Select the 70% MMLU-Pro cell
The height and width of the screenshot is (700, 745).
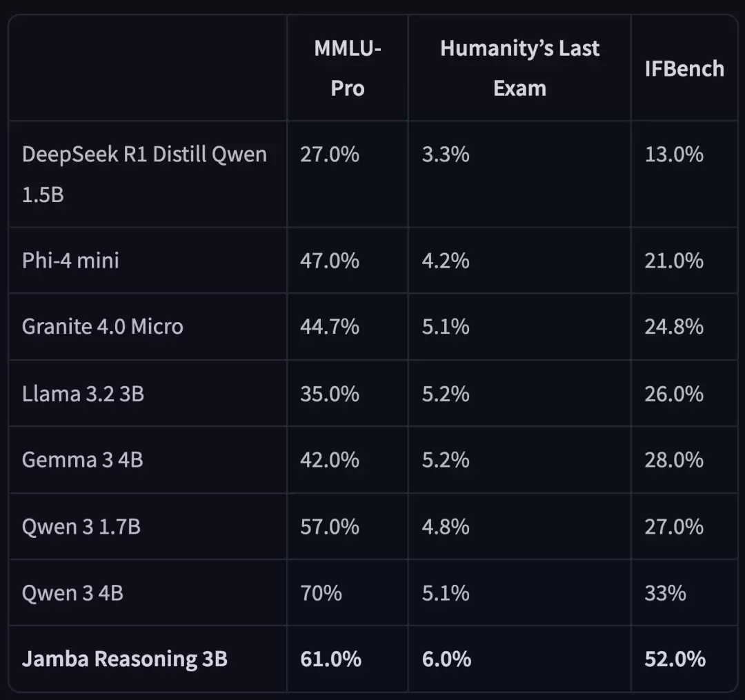click(x=321, y=592)
